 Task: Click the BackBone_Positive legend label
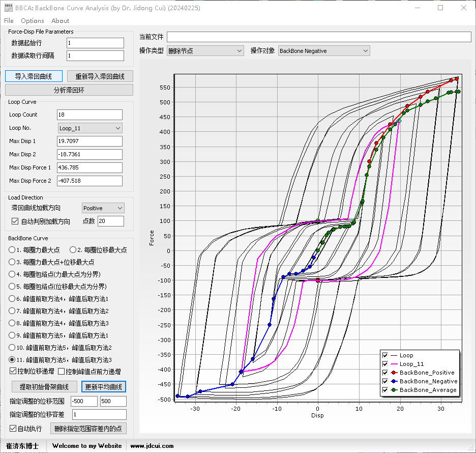point(427,373)
